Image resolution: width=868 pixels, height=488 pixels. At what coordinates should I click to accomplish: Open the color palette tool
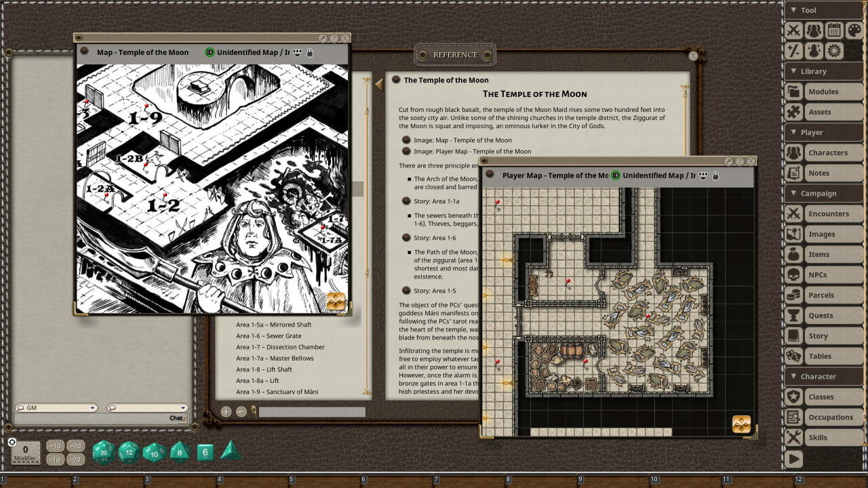pyautogui.click(x=854, y=30)
